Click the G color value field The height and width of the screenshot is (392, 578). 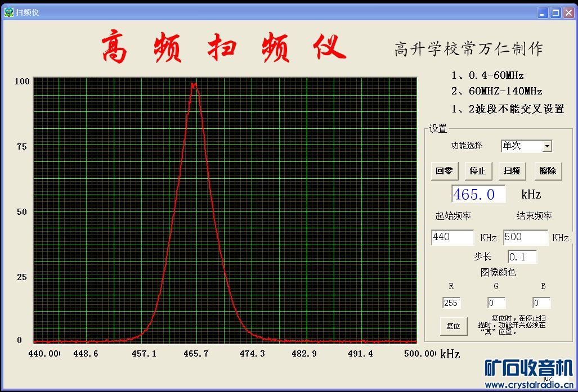click(x=496, y=303)
